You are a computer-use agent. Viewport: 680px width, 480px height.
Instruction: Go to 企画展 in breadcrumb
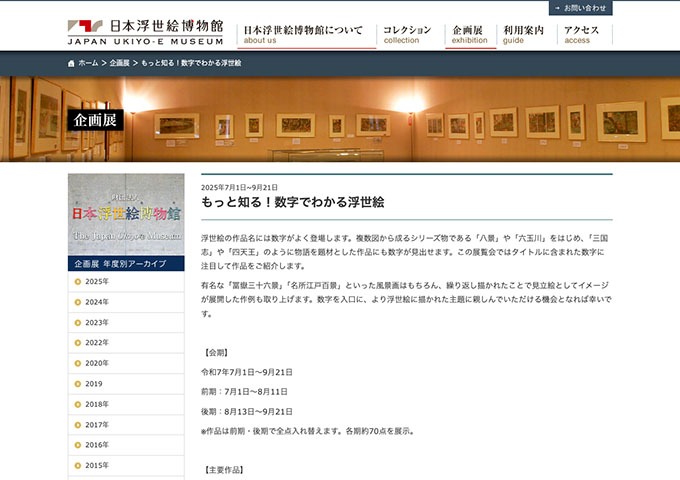click(x=119, y=63)
